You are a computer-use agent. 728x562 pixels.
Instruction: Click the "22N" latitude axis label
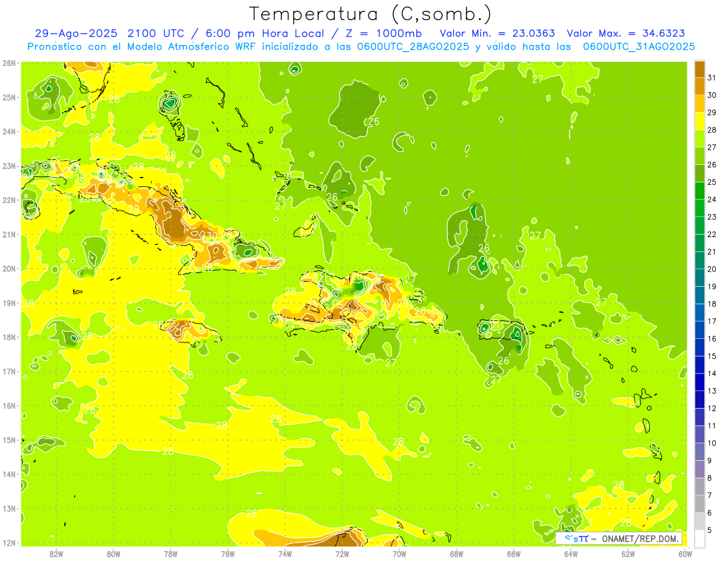(9, 200)
